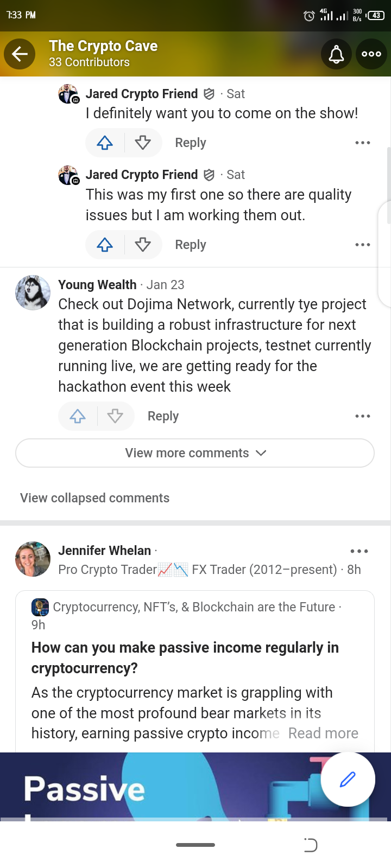
Task: Open notification bell for The Crypto Cave
Action: (336, 54)
